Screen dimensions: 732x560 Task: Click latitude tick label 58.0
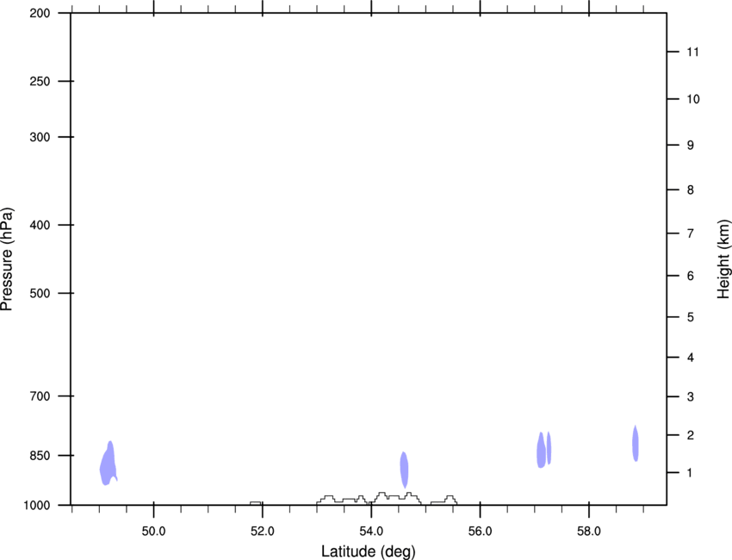click(589, 532)
